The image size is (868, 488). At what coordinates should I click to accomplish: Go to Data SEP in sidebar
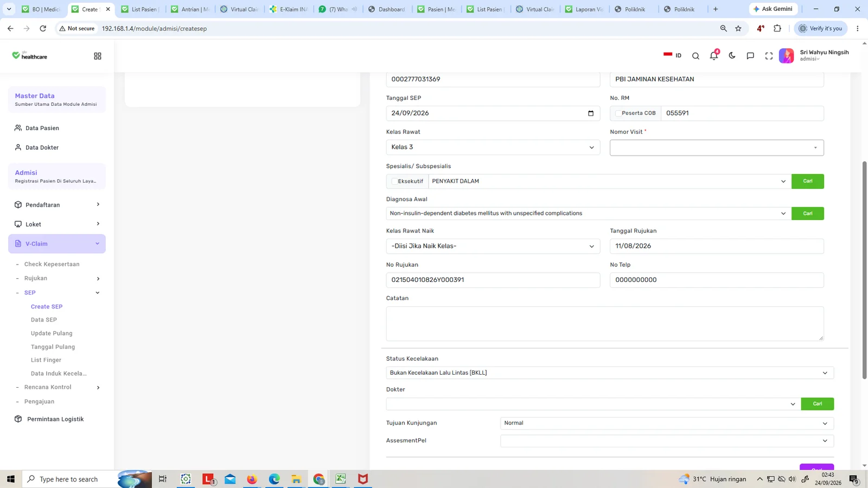coord(44,320)
